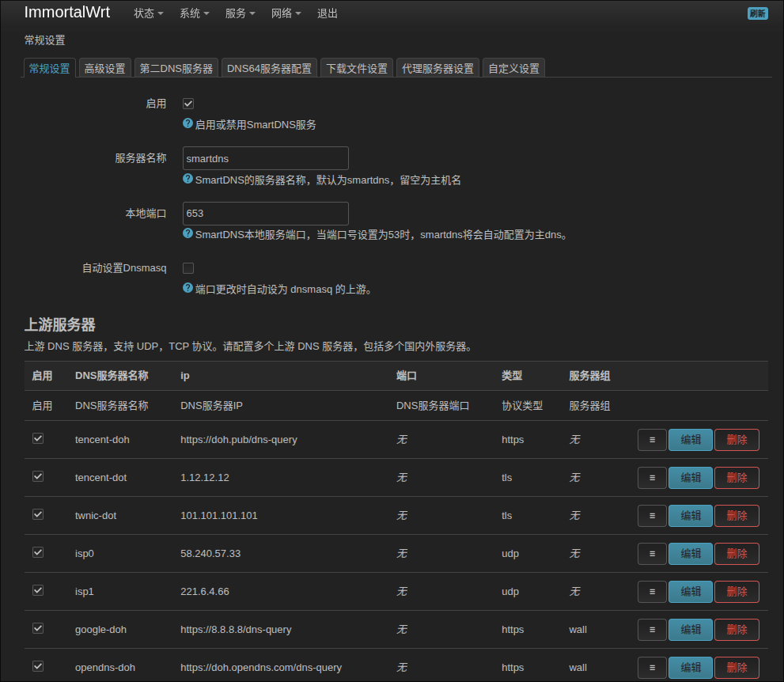Uncheck the SmartDNS 启用 checkbox
Viewport: 784px width, 682px height.
[x=188, y=104]
